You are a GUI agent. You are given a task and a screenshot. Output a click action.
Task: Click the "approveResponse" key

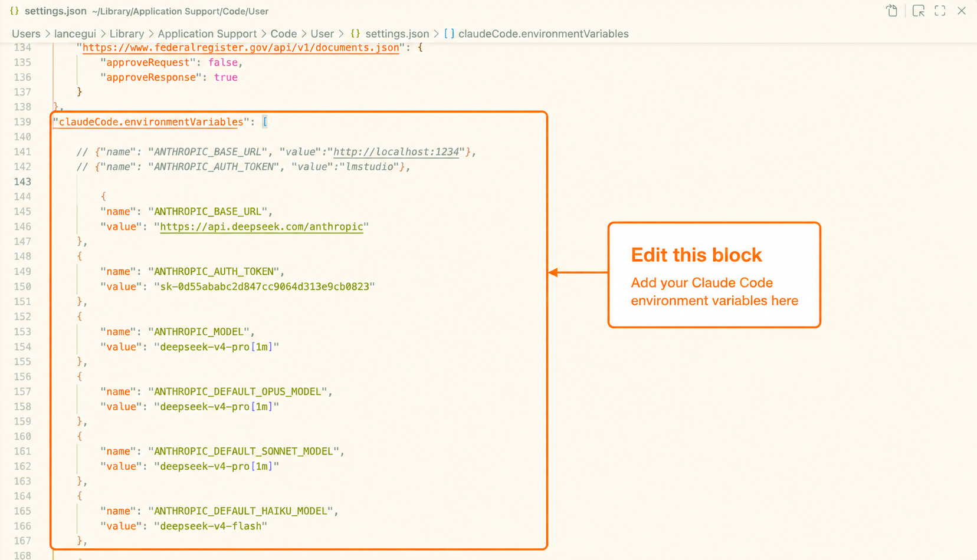point(151,77)
